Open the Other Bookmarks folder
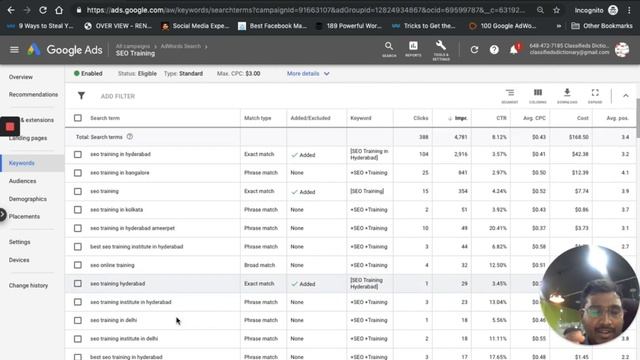 (x=602, y=26)
